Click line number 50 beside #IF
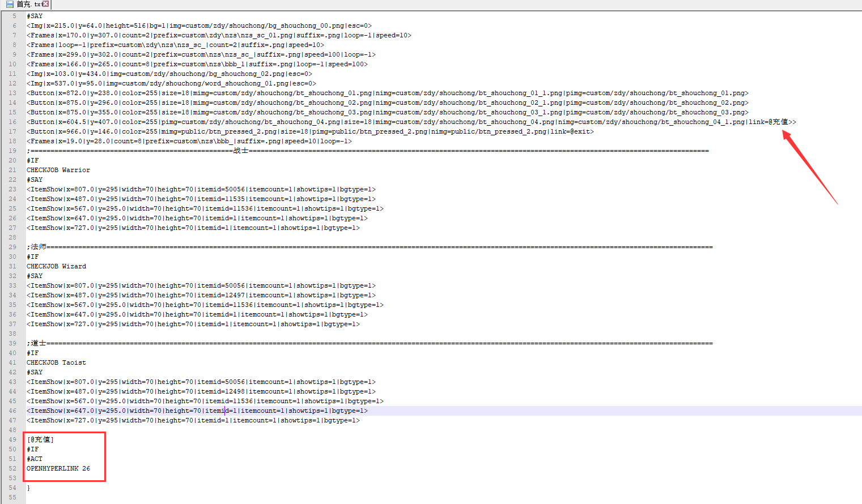Viewport: 862px width, 504px height. 12,449
